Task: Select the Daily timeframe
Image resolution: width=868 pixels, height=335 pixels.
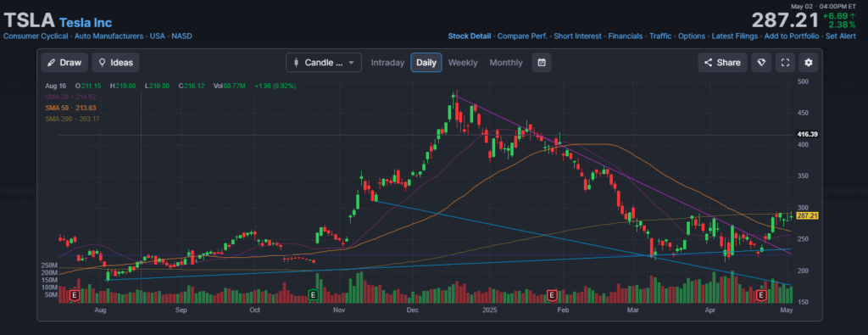Action: (x=426, y=63)
